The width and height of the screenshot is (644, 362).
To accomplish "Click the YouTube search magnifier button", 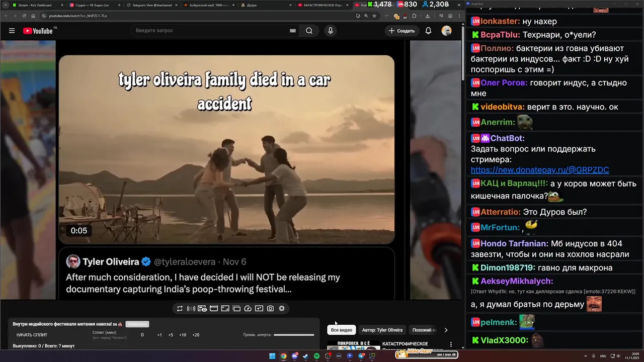I will [x=309, y=31].
